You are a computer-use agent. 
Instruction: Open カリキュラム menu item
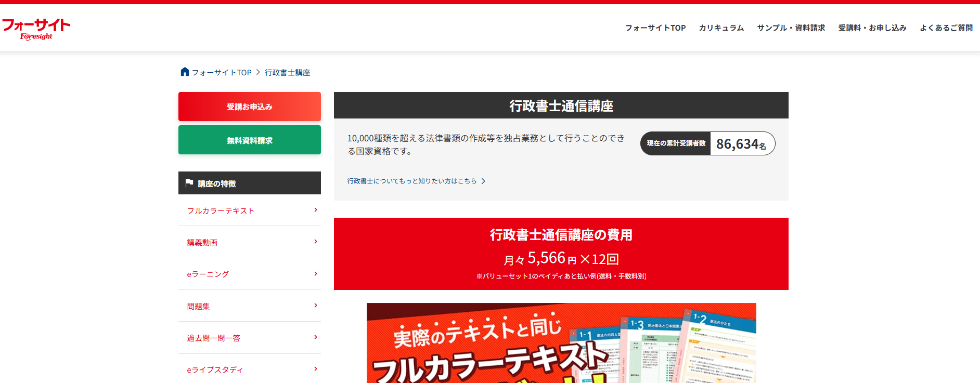(721, 28)
